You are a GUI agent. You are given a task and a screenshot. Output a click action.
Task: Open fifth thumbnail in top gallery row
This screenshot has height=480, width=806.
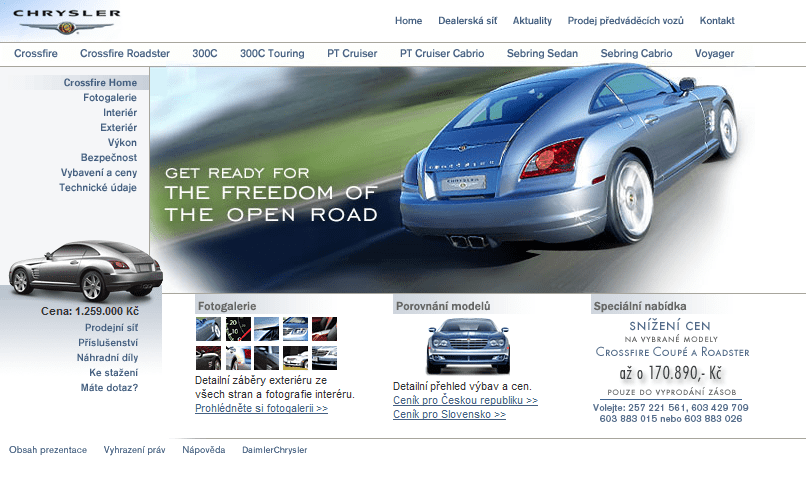(x=324, y=329)
